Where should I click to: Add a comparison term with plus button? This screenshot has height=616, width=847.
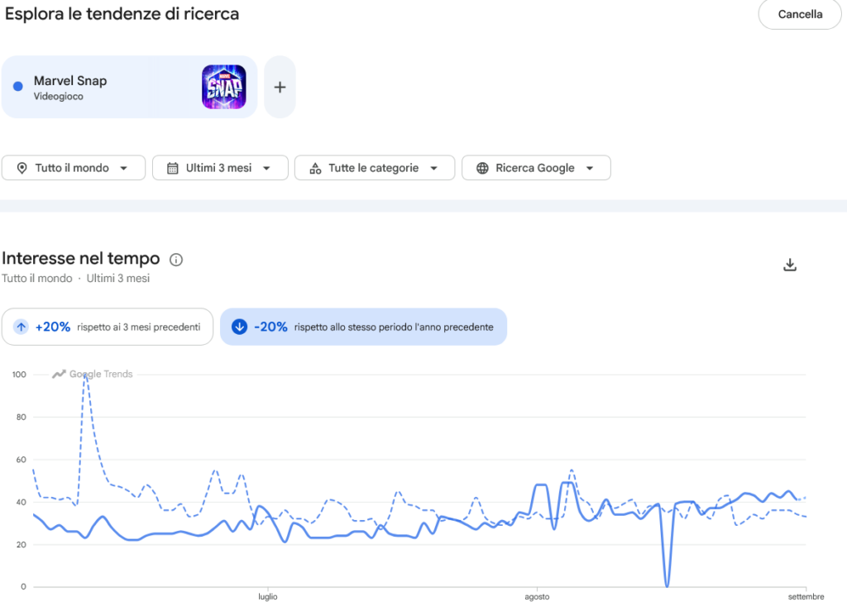pos(280,87)
